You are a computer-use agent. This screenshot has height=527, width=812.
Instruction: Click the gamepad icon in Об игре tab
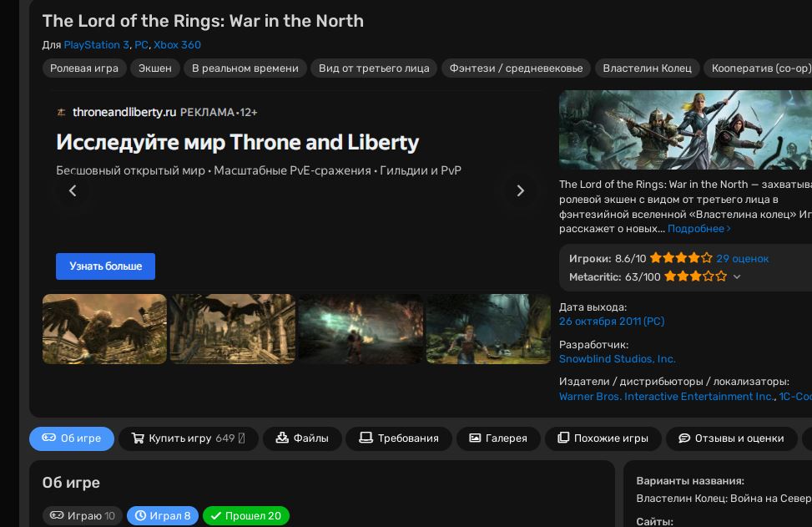48,438
